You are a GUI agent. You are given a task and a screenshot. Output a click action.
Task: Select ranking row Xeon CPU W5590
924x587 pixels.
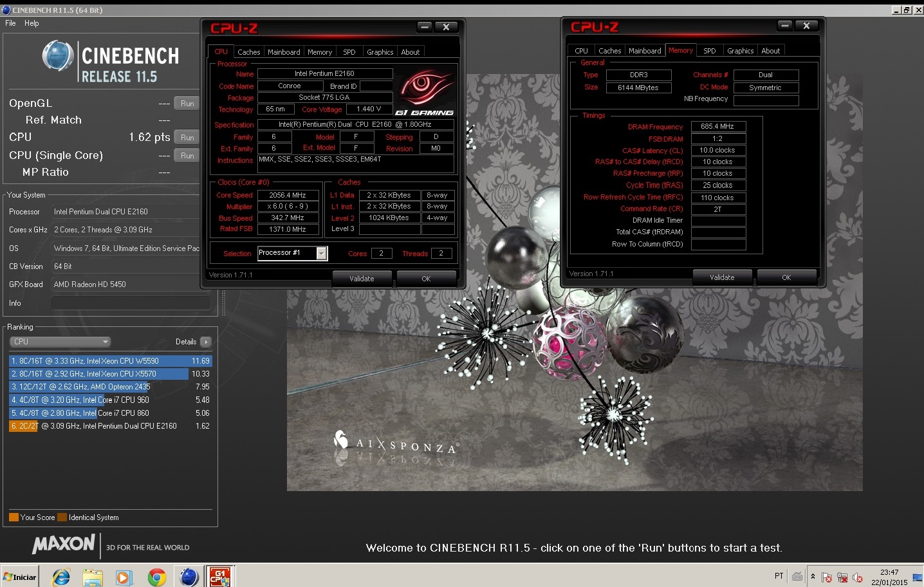tap(110, 361)
